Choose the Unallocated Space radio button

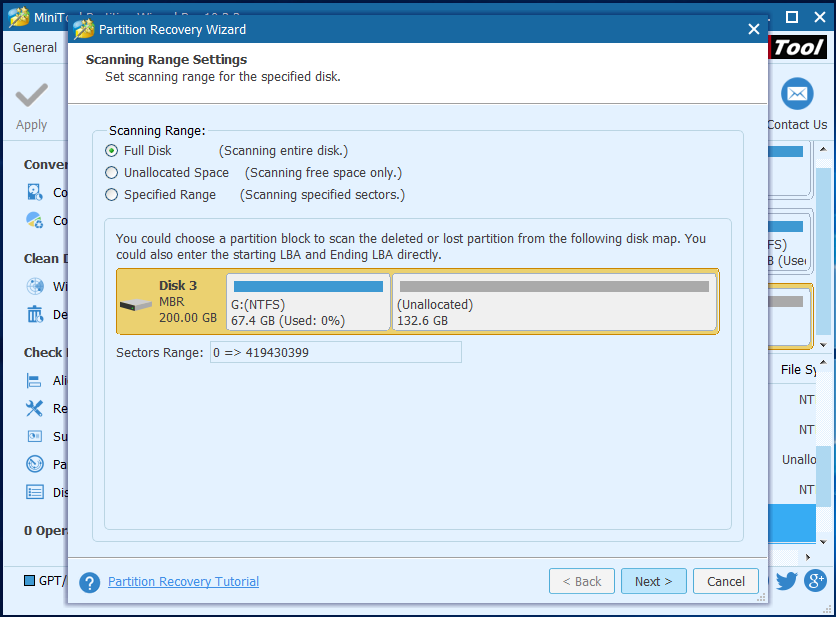(111, 173)
